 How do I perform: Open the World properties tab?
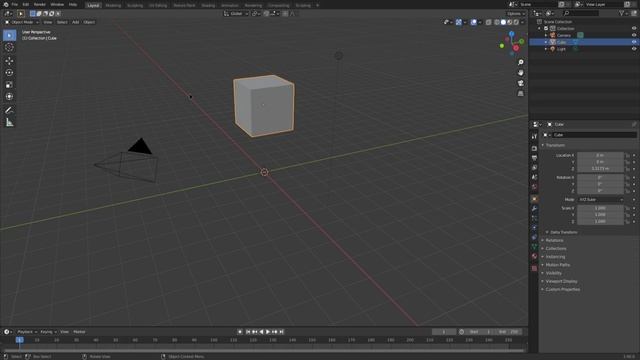click(x=534, y=187)
